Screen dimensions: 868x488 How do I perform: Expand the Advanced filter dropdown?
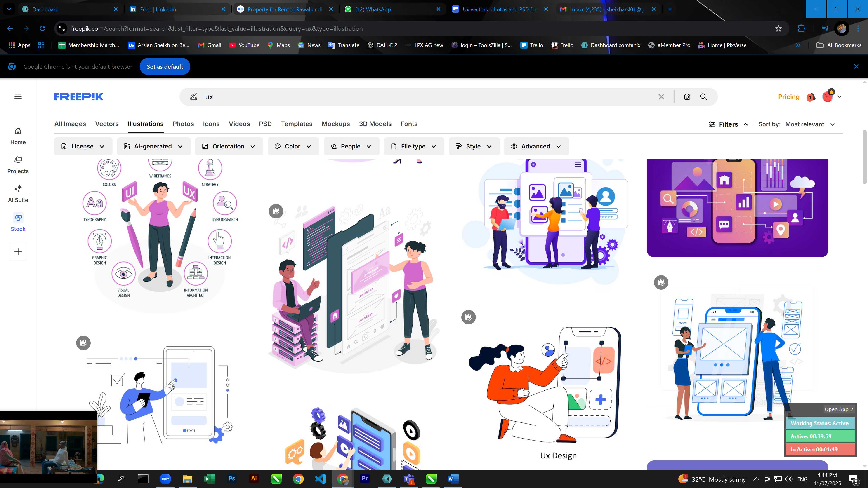pos(536,146)
